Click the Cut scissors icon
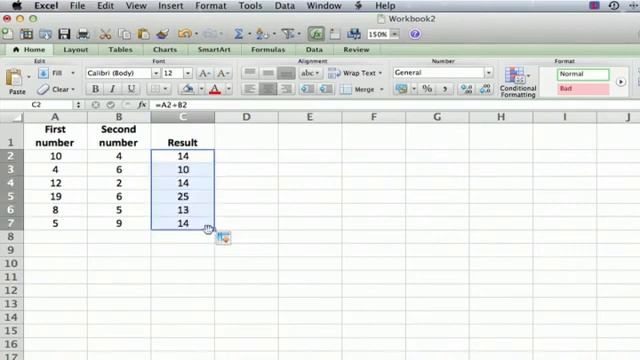Screen dimensions: 640x360 point(105,34)
